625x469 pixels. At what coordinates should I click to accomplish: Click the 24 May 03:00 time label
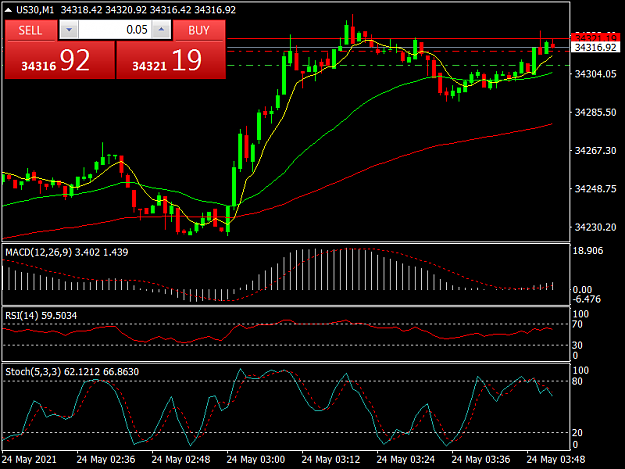256,459
